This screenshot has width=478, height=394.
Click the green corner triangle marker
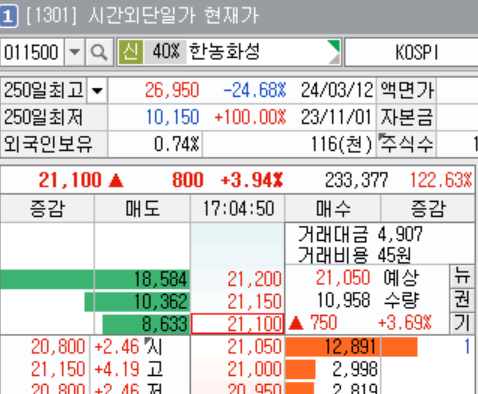tap(334, 46)
